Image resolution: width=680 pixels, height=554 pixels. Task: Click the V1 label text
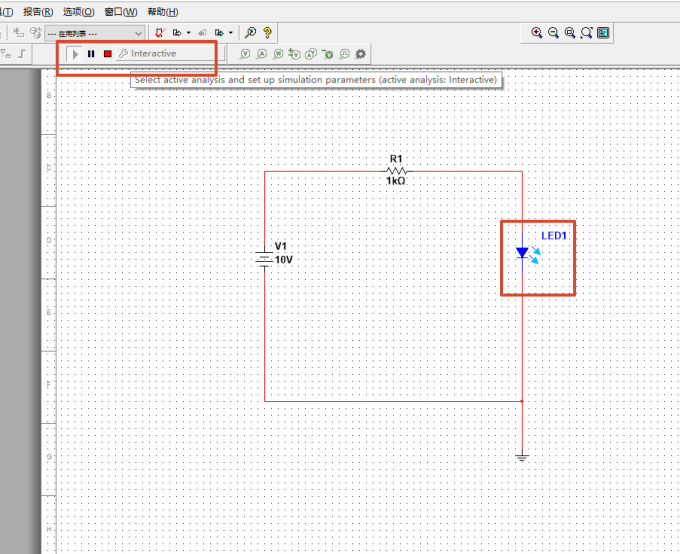281,246
